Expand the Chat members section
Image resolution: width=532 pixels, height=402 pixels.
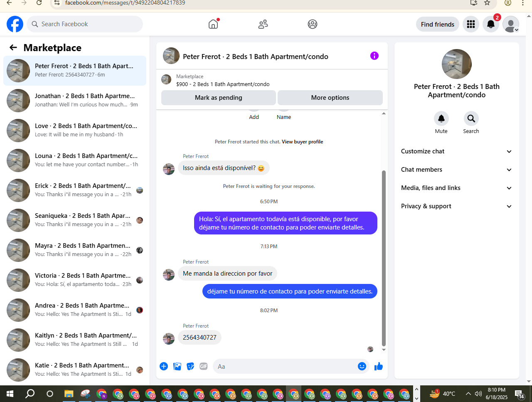[457, 170]
